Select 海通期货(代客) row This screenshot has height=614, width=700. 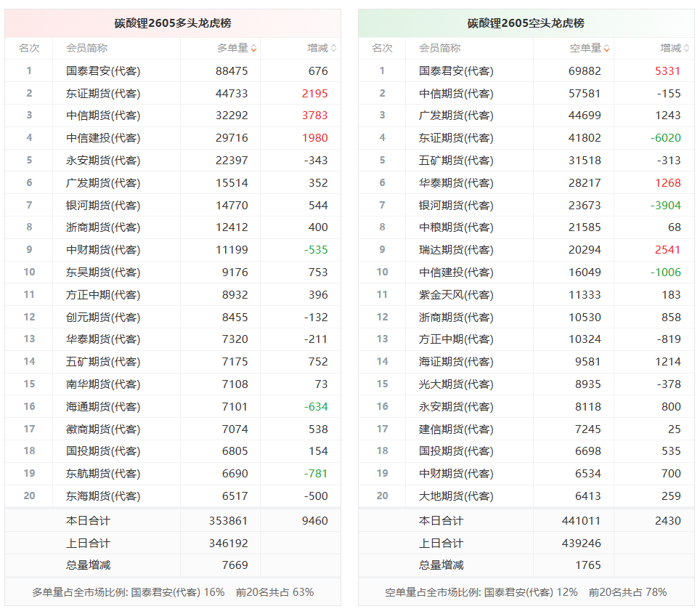pyautogui.click(x=173, y=407)
